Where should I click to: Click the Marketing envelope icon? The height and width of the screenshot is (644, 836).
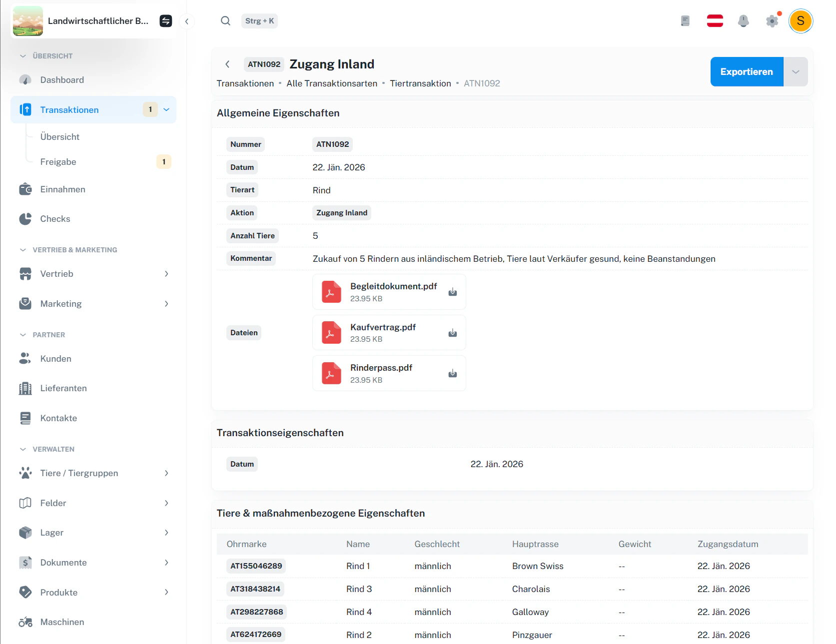tap(25, 304)
